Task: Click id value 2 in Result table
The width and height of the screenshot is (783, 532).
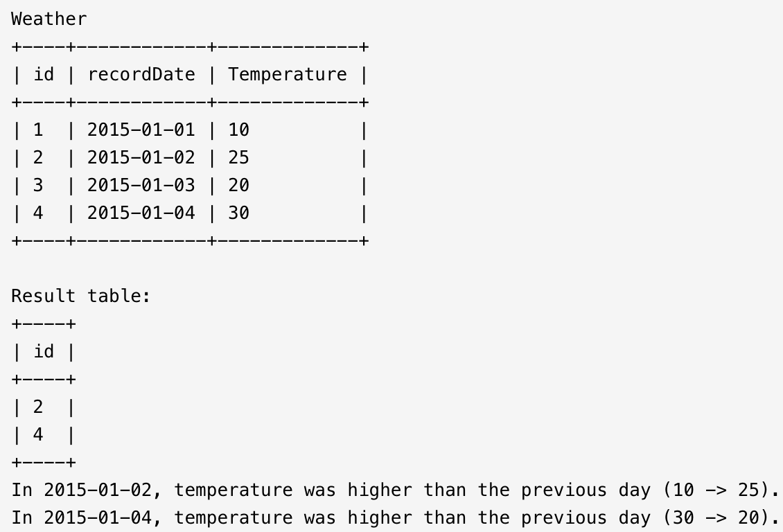Action: click(x=38, y=407)
